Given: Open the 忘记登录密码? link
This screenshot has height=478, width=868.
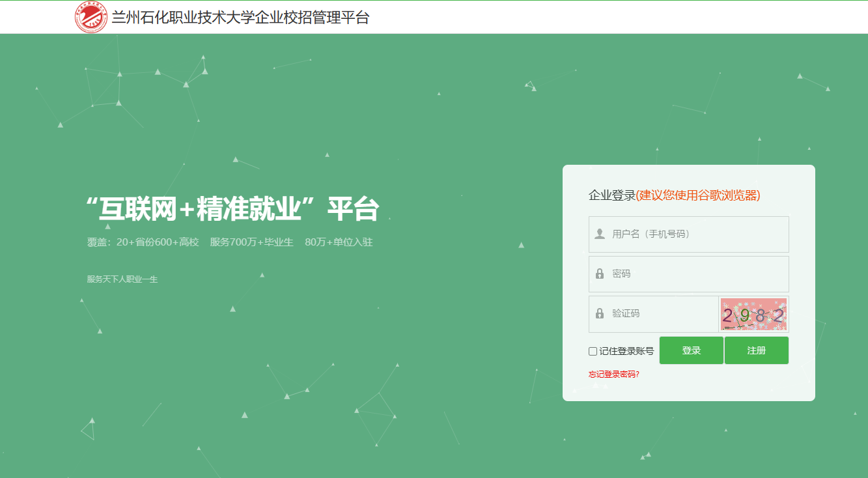Looking at the screenshot, I should click(x=613, y=374).
